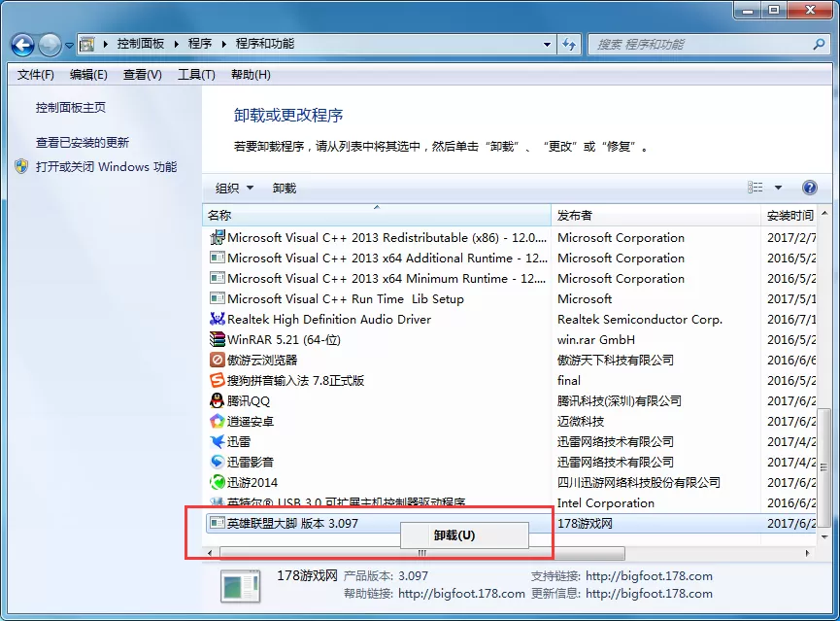Image resolution: width=840 pixels, height=621 pixels.
Task: Click the blue help question mark icon
Action: tap(810, 188)
